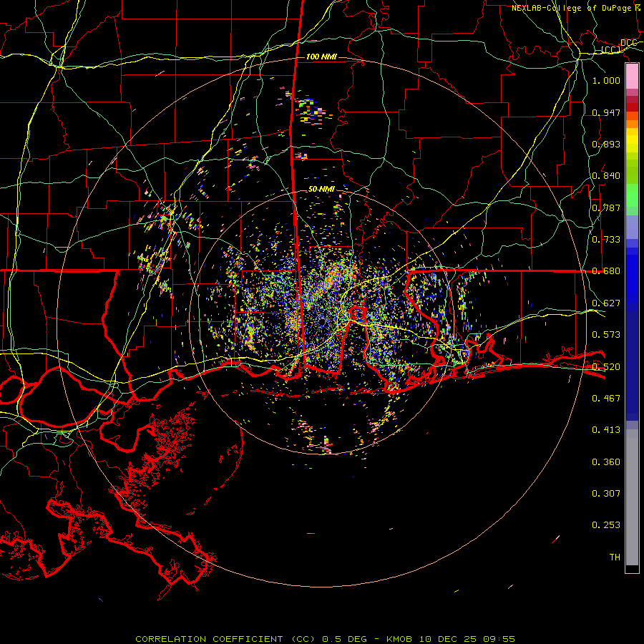Click the 0.307 legend value
Image resolution: width=644 pixels, height=644 pixels.
click(x=606, y=494)
